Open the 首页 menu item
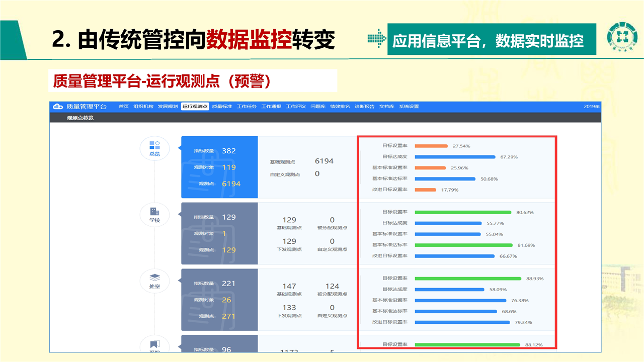Viewport: 644px width, 362px height. 123,107
